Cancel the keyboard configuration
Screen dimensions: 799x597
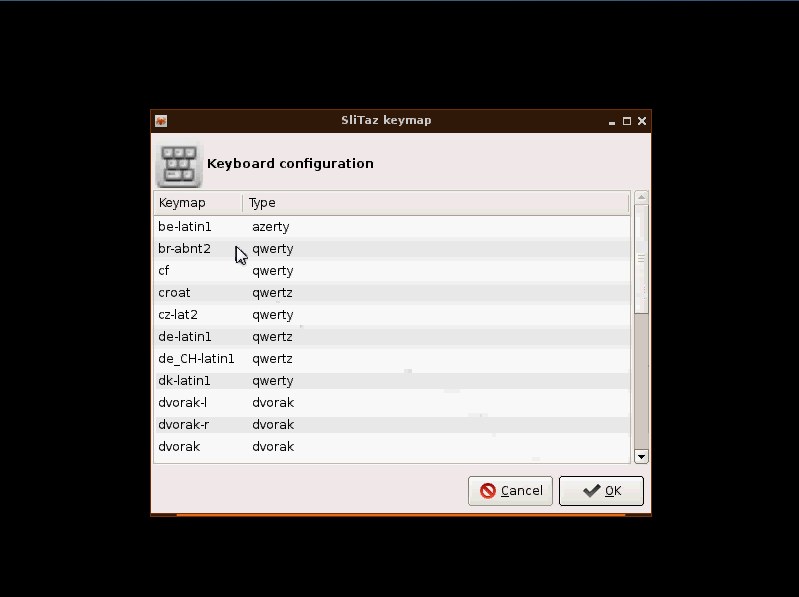510,491
